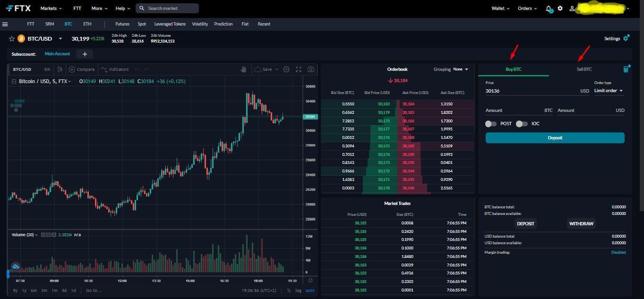The height and width of the screenshot is (299, 644).
Task: Open the user account icon
Action: 572,9
